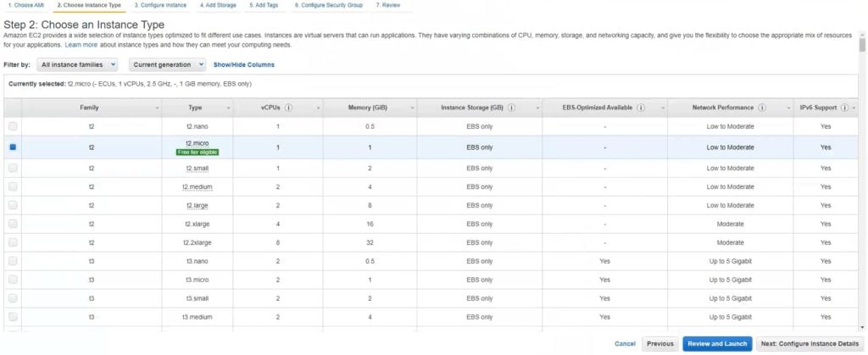Click the EBS-Optimized Available info icon
The image size is (868, 355).
click(x=640, y=108)
